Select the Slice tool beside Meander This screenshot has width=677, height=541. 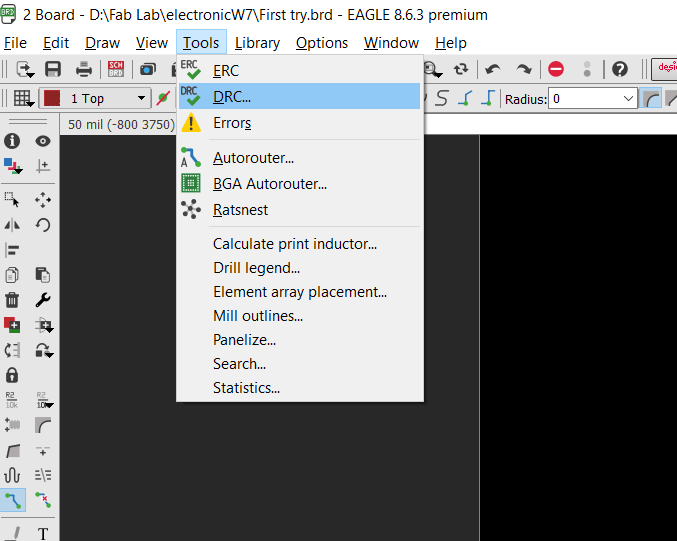43,475
